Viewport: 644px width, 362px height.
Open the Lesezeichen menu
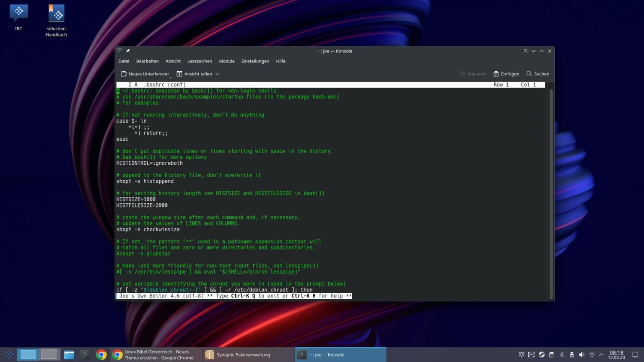click(200, 61)
